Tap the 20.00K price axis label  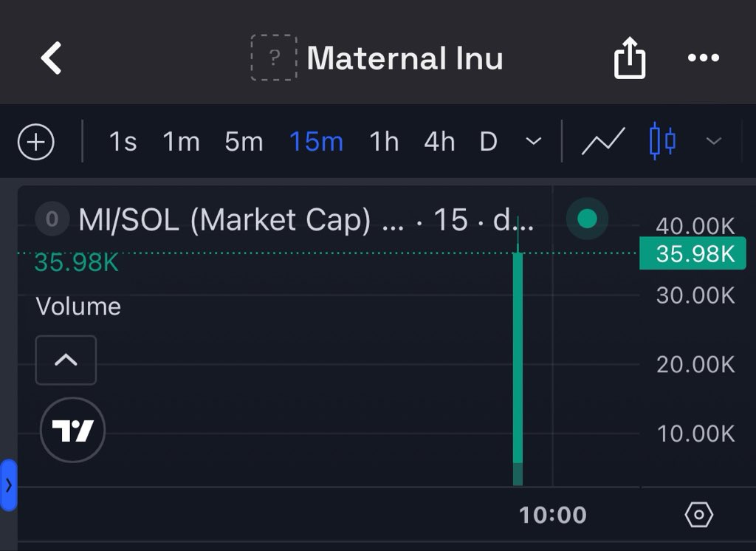[x=695, y=364]
